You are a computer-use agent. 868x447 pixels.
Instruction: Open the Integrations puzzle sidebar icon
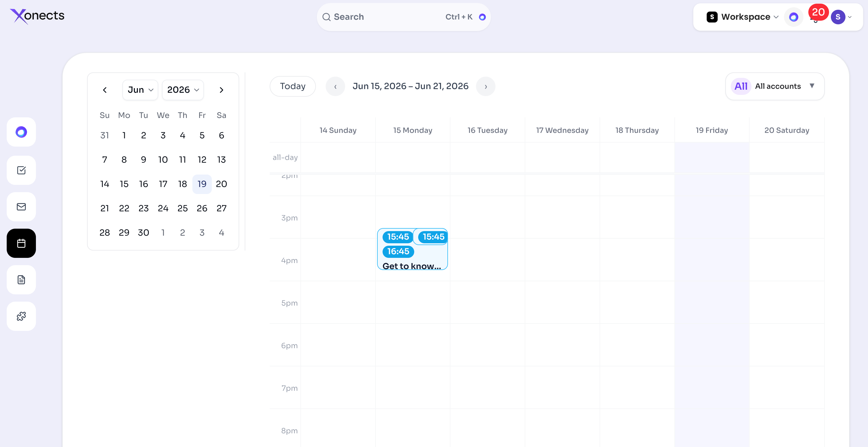tap(21, 316)
